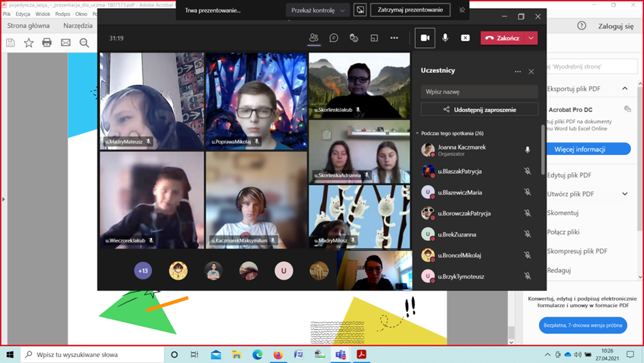644x363 pixels.
Task: Toggle the camera on or off
Action: coord(425,38)
